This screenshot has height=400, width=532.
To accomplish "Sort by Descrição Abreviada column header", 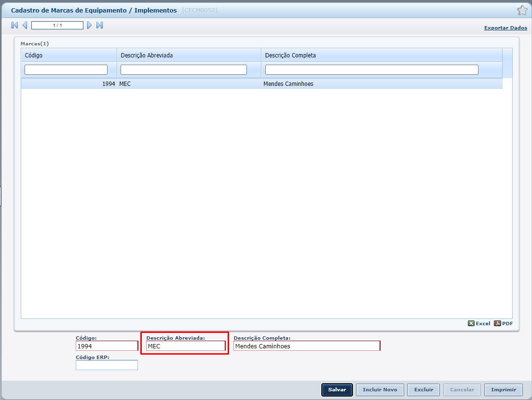I will coord(189,55).
